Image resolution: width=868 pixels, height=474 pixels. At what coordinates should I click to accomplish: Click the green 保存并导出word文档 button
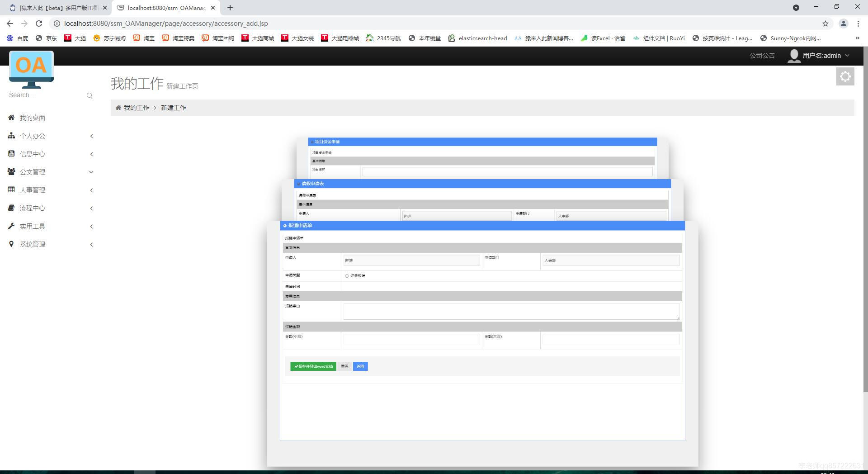coord(313,366)
